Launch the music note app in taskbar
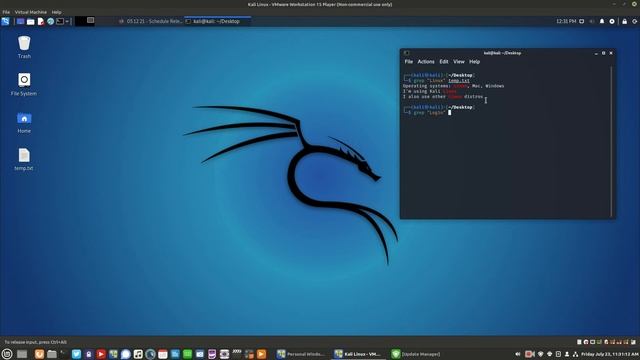Screen dimensions: 640x360 click(x=138, y=354)
